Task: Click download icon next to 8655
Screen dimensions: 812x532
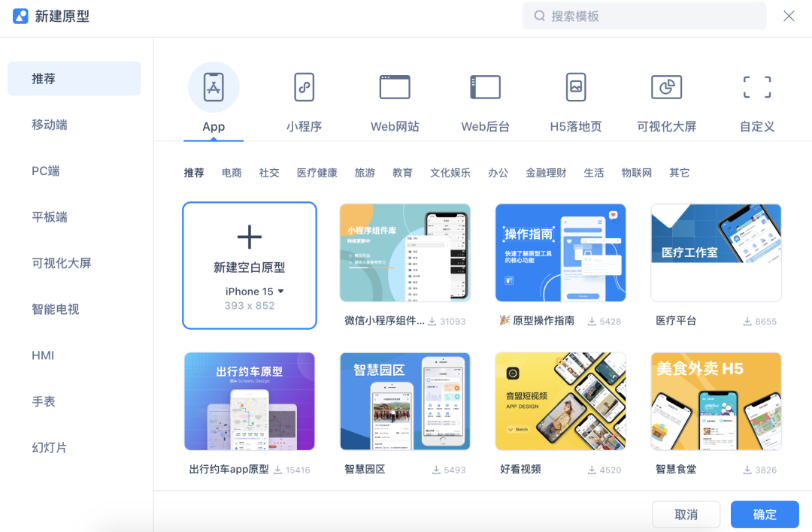Action: pos(747,322)
